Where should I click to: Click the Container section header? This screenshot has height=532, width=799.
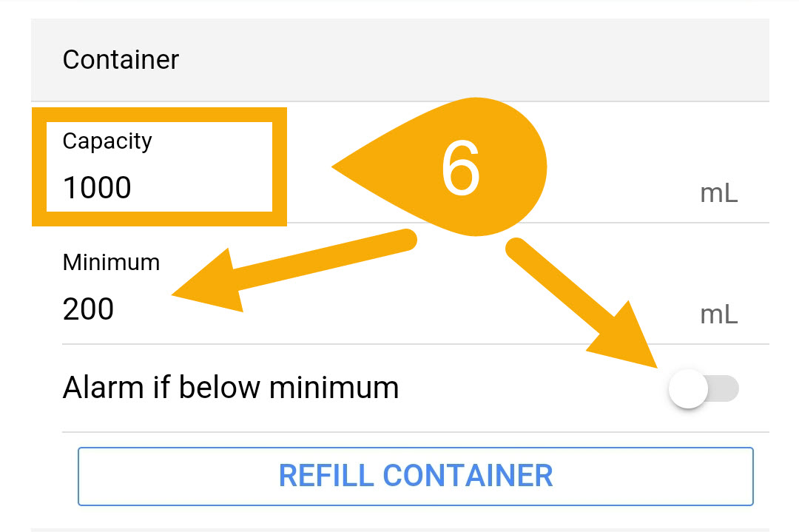121,59
